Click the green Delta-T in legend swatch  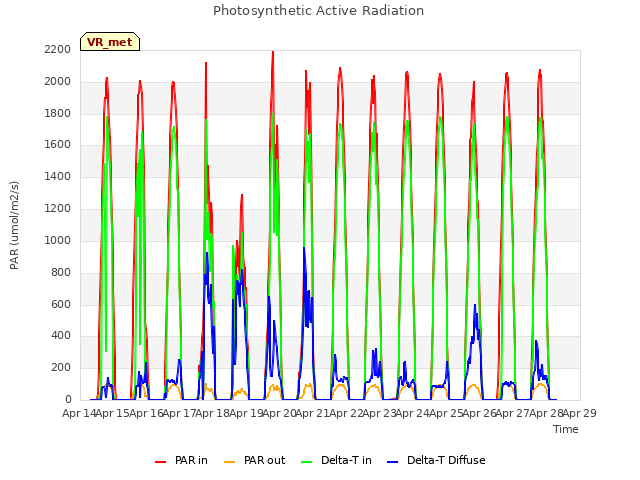(307, 462)
